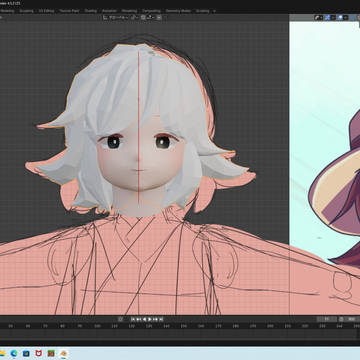The height and width of the screenshot is (360, 360).
Task: Play the animation forward
Action: pos(150,319)
